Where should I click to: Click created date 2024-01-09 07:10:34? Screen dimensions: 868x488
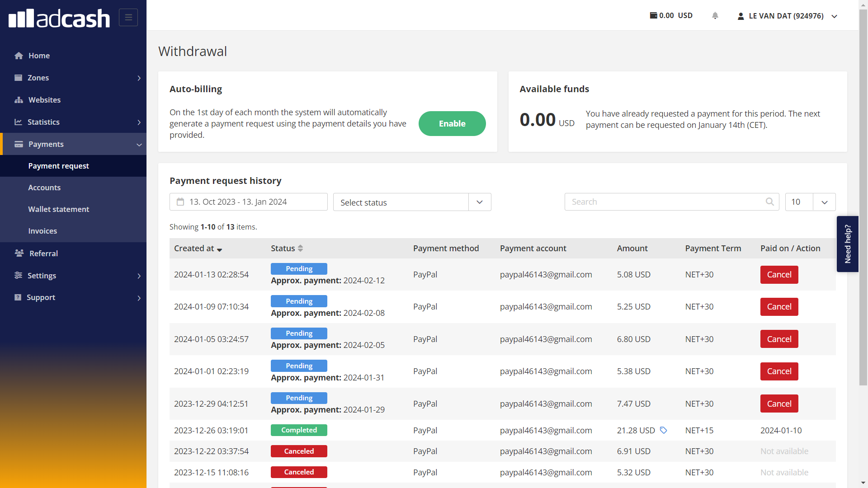211,307
